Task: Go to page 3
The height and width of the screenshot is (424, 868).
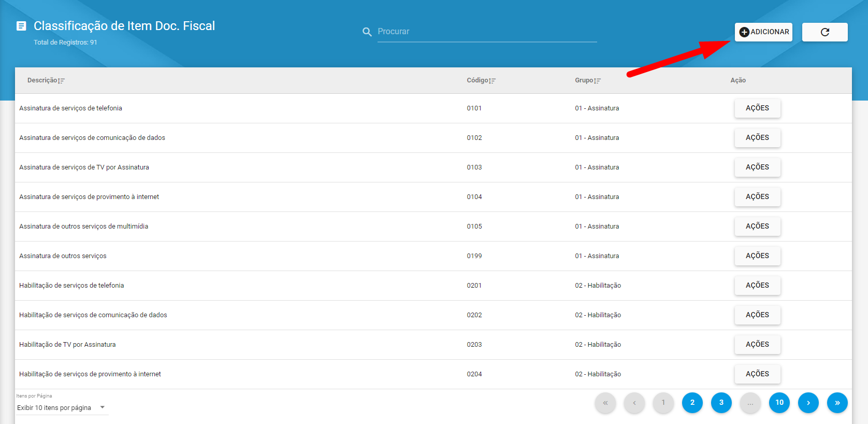Action: coord(721,403)
